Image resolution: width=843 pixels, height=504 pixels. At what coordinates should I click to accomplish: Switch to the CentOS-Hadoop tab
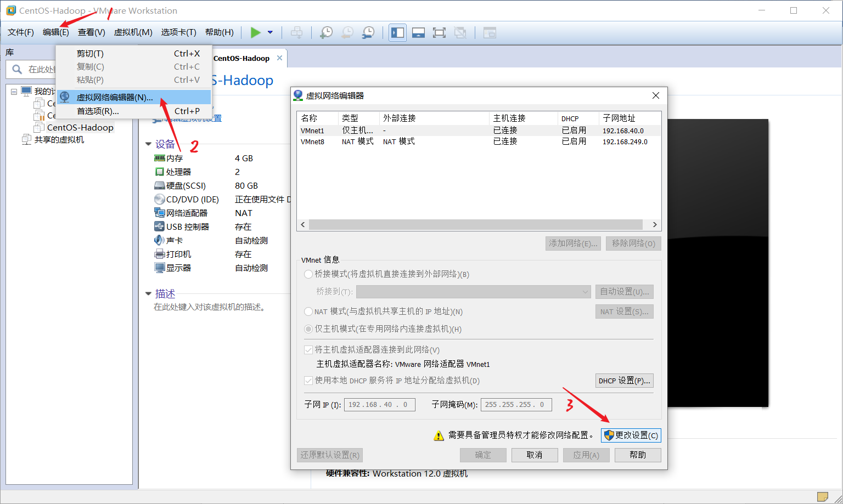coord(242,57)
